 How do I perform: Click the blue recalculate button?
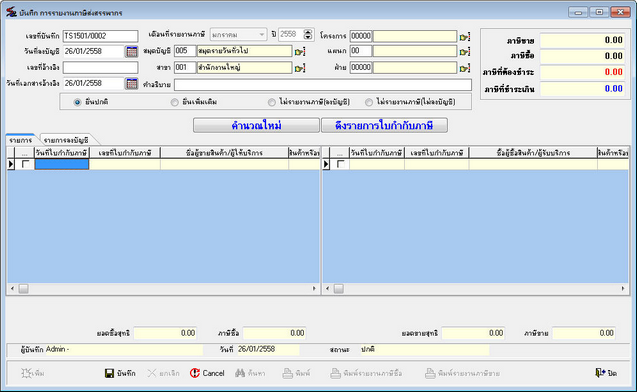(256, 126)
